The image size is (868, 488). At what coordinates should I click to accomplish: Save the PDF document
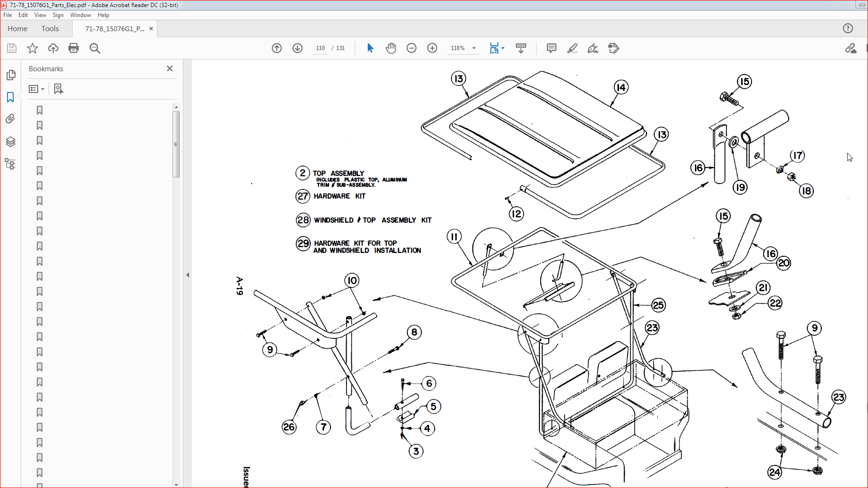[11, 48]
